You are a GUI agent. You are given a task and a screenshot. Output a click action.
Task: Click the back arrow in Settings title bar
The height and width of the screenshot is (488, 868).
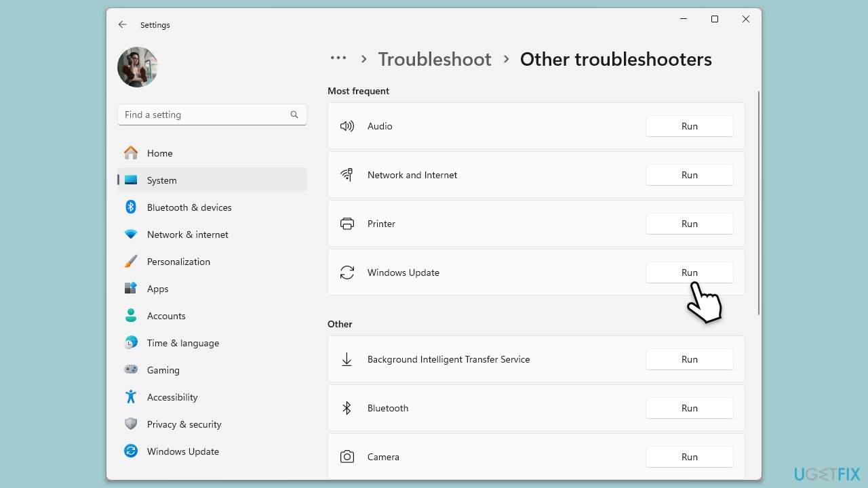coord(122,24)
